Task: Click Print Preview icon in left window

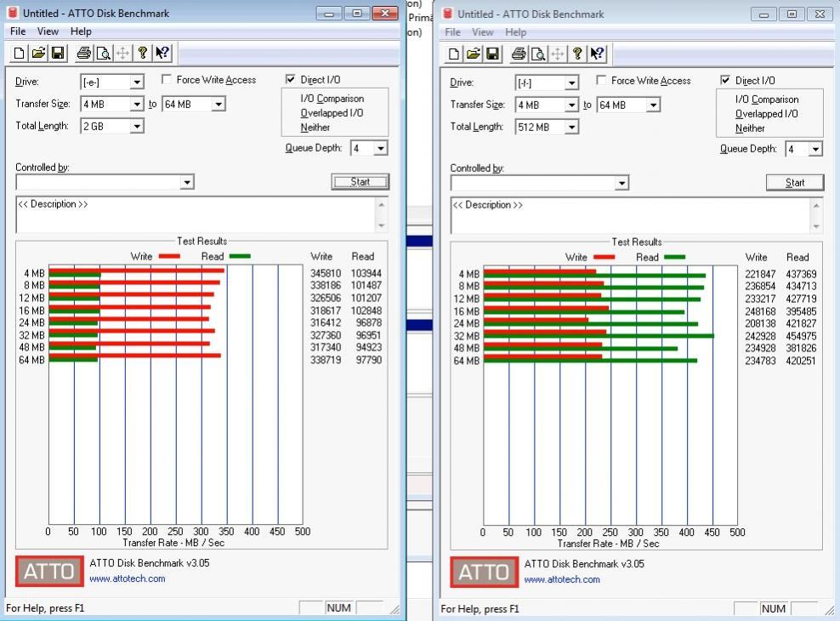Action: coord(103,53)
